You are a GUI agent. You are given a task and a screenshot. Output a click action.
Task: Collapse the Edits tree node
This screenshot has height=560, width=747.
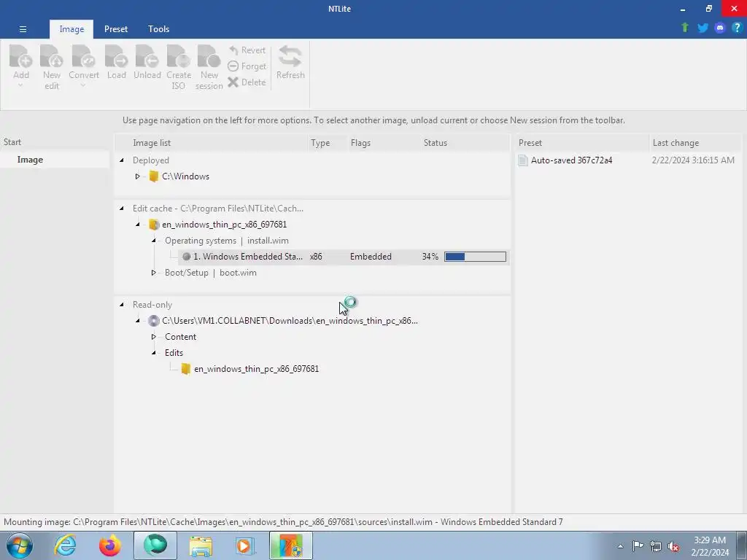click(153, 353)
